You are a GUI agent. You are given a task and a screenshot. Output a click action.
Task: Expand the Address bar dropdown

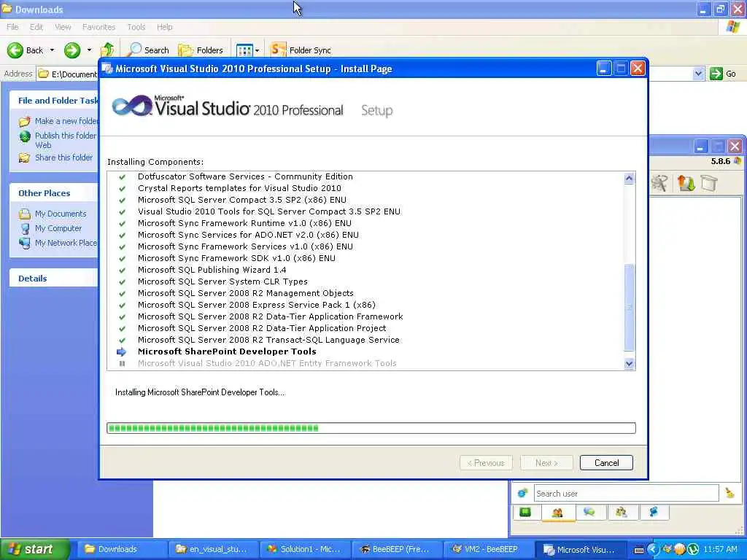698,74
